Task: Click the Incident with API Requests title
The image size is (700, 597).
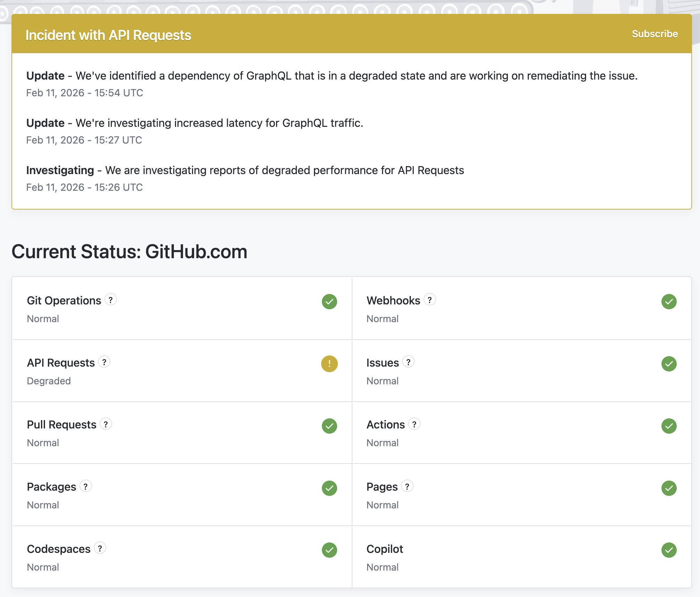Action: [108, 35]
